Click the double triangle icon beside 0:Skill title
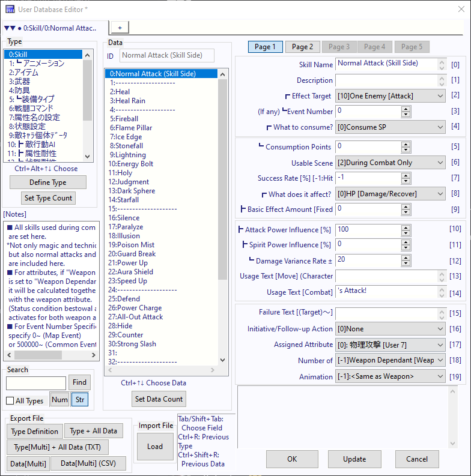Screen dimensions: 471x476 (10, 28)
